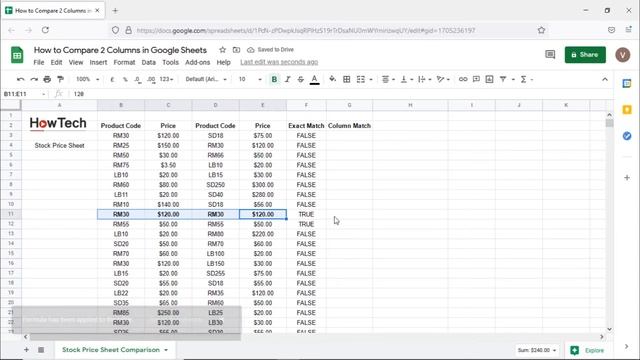Image resolution: width=640 pixels, height=360 pixels.
Task: Select the Paint format tool
Action: pos(60,79)
